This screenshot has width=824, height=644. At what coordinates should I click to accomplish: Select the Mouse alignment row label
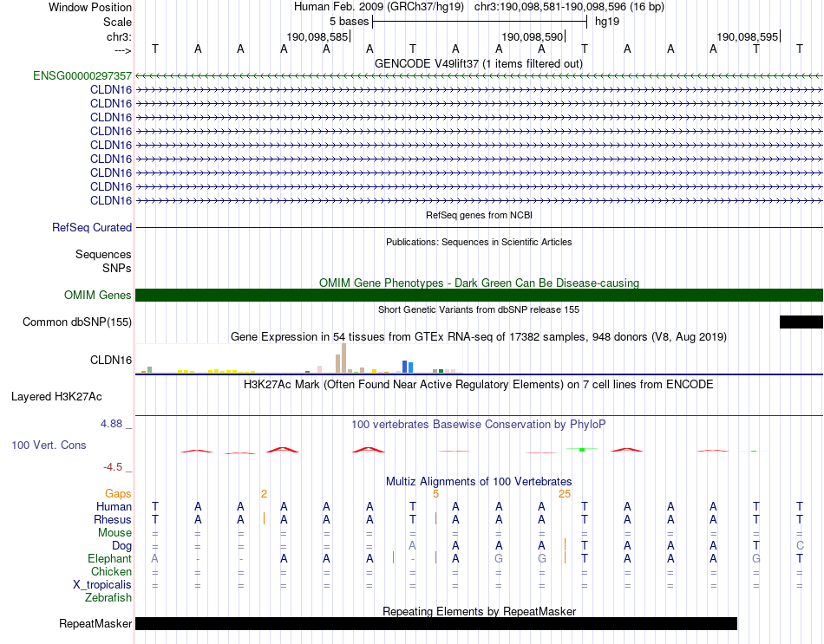(x=114, y=533)
